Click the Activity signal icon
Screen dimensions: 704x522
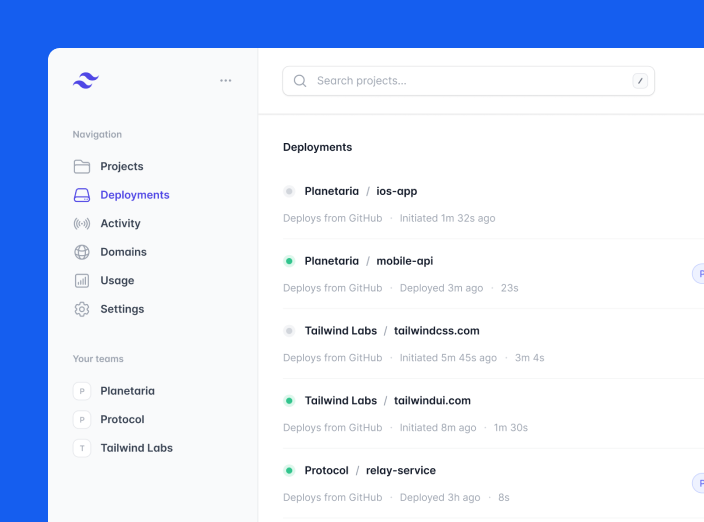pos(82,224)
